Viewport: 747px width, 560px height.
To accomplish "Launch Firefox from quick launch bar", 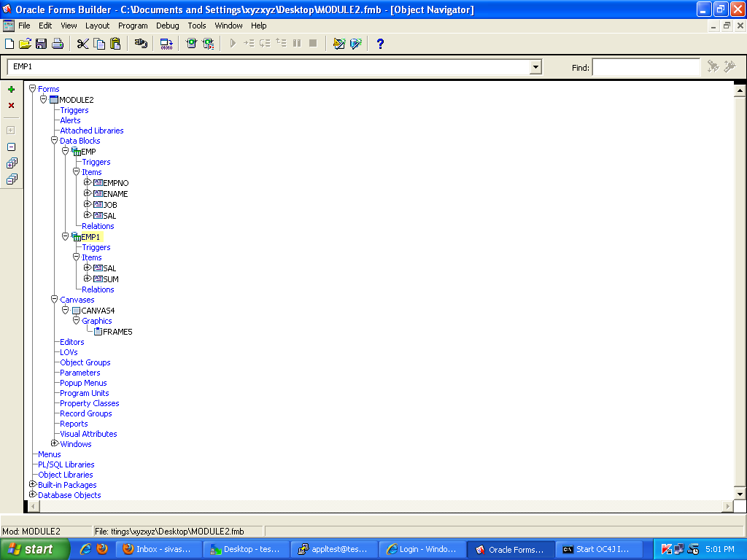I will pos(102,549).
